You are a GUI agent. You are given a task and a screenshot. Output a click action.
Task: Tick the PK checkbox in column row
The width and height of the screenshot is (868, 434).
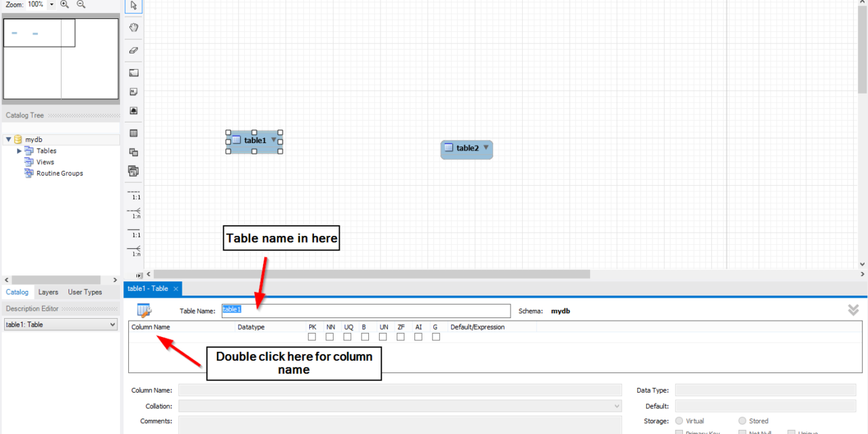[312, 337]
